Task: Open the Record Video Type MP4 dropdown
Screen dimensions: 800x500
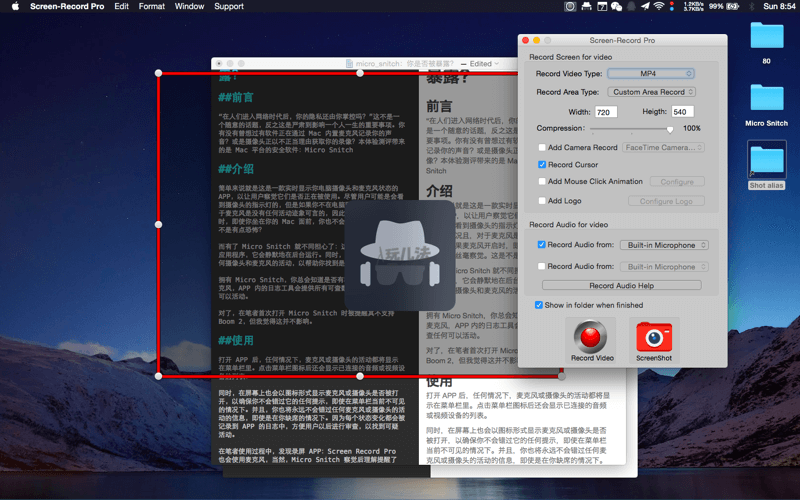Action: click(x=651, y=73)
